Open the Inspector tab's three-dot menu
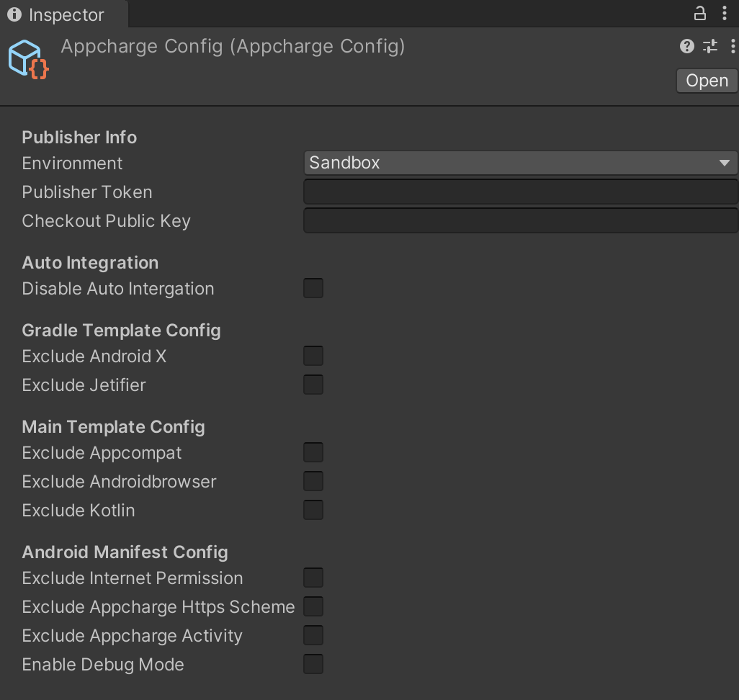The height and width of the screenshot is (700, 739). click(x=725, y=13)
